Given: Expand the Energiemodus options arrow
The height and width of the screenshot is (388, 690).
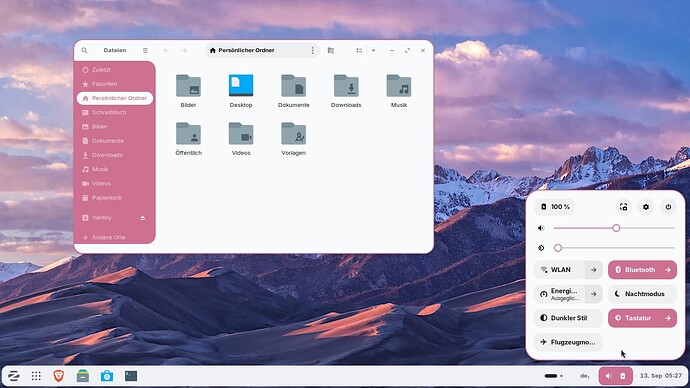Looking at the screenshot, I should [594, 294].
